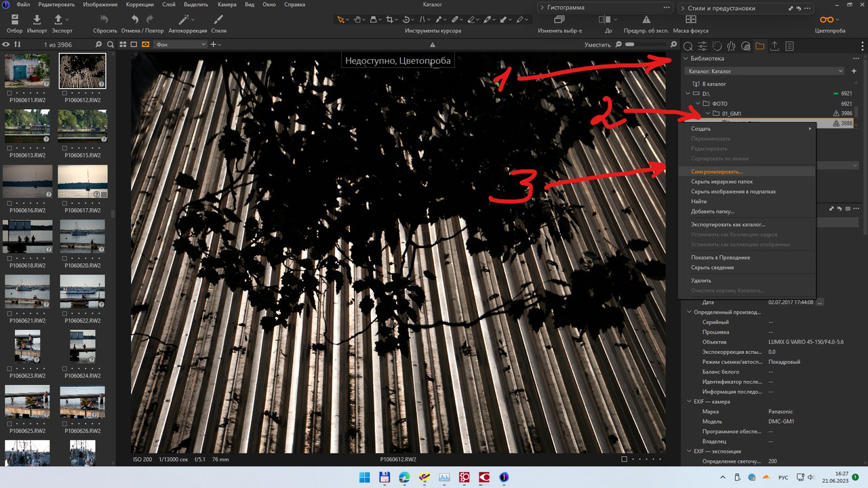Select the pointer cursor tool

pyautogui.click(x=341, y=20)
